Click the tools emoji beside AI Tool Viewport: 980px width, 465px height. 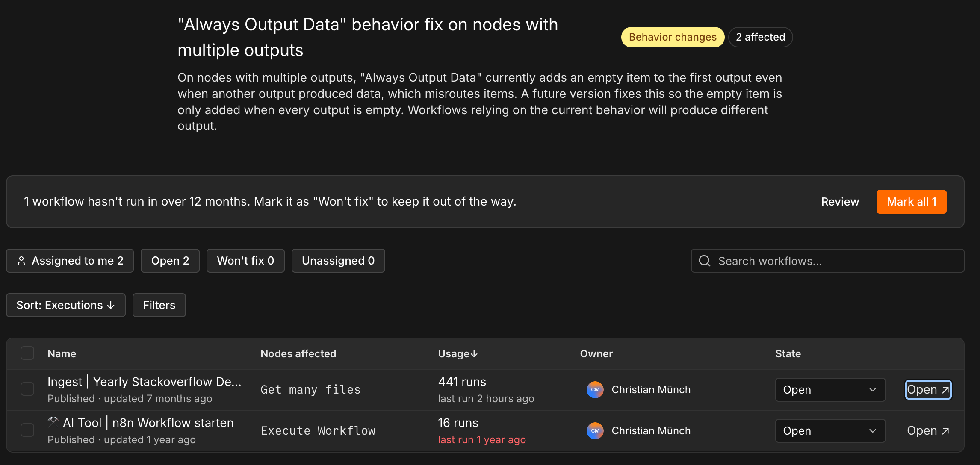pyautogui.click(x=53, y=422)
